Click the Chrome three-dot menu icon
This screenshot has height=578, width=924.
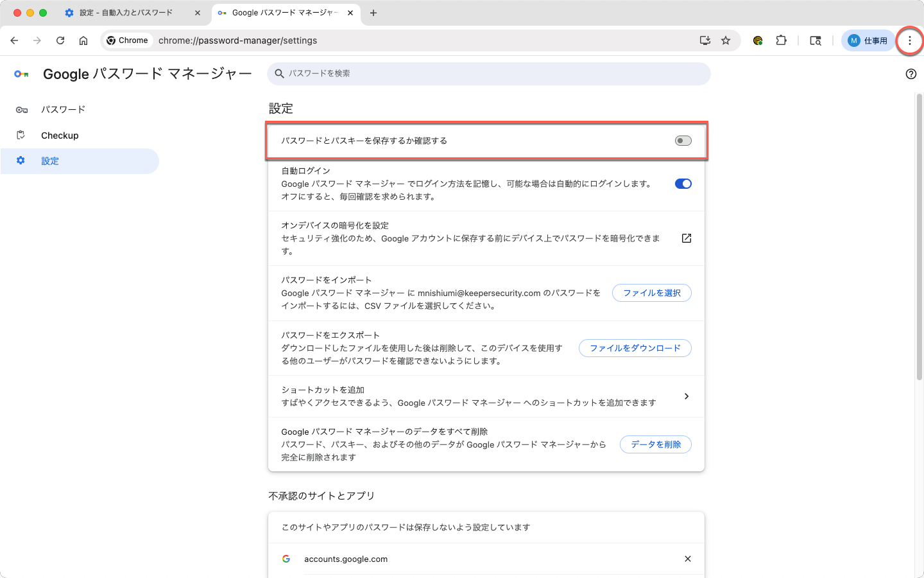[x=909, y=40]
